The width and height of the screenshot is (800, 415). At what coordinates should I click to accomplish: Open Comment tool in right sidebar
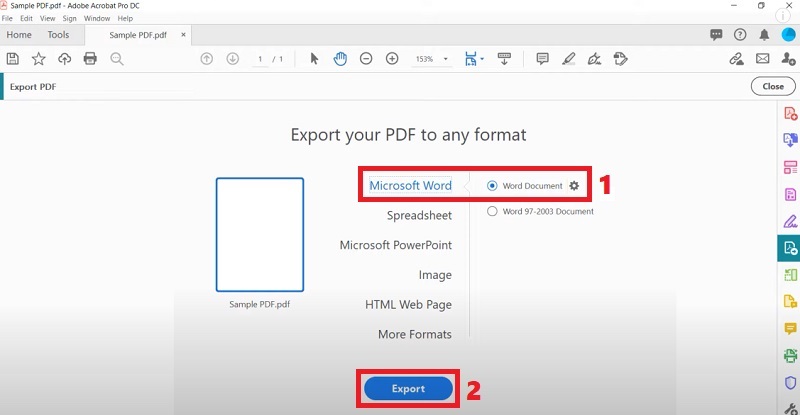[790, 328]
